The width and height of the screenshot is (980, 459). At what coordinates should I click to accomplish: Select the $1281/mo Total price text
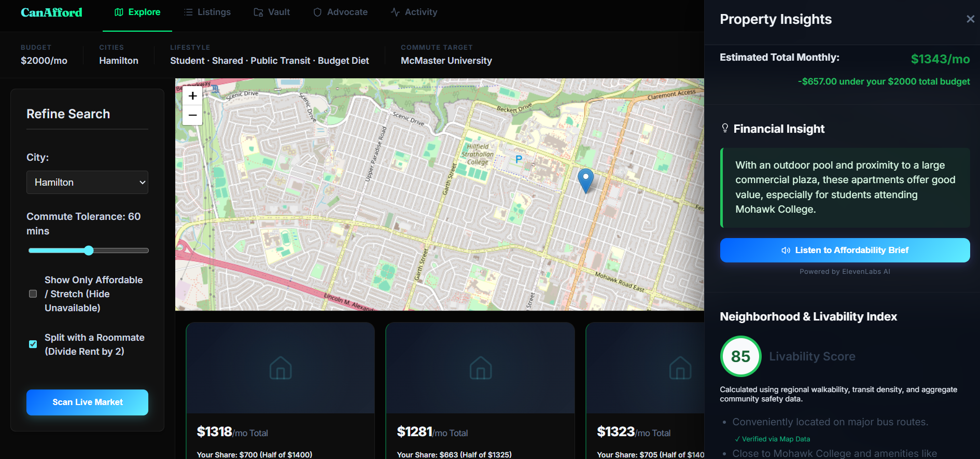(432, 432)
